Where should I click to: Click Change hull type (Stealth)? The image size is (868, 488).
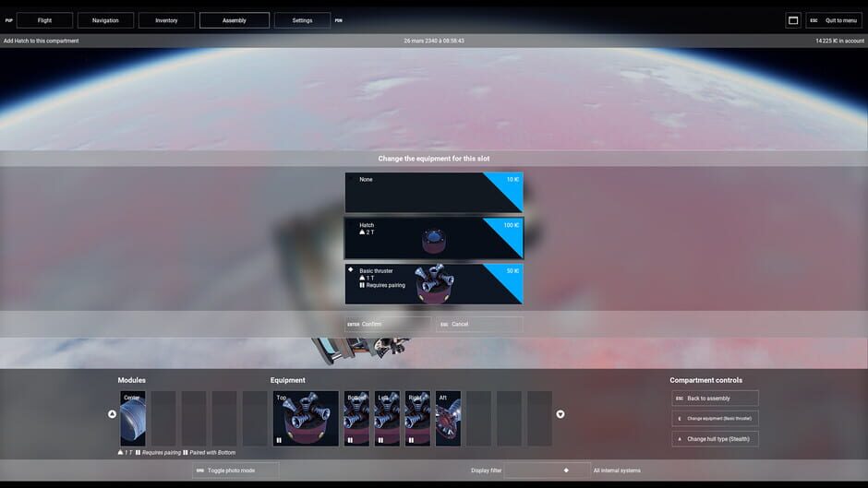coord(716,439)
